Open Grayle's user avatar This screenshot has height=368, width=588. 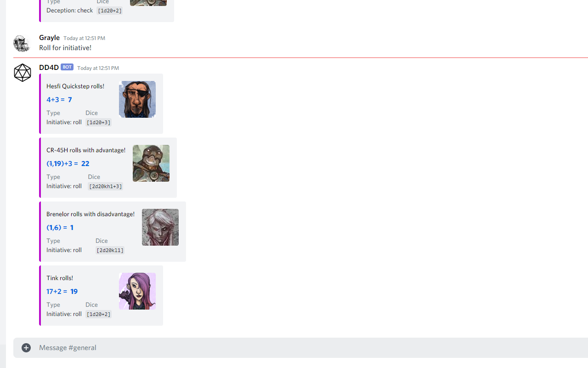(x=22, y=43)
